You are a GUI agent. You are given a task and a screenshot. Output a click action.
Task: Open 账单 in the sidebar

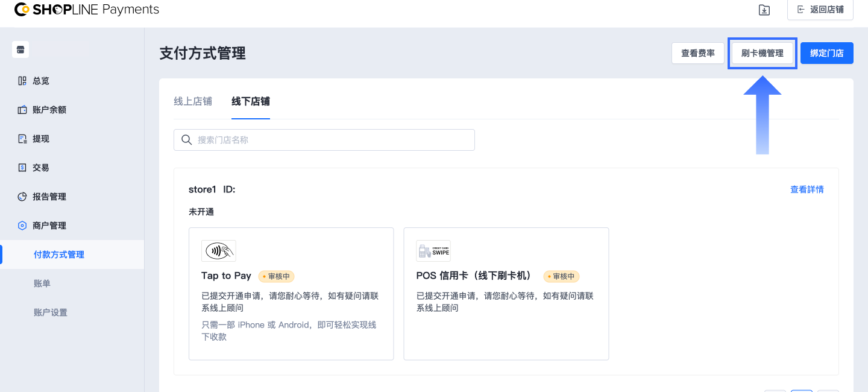coord(42,283)
